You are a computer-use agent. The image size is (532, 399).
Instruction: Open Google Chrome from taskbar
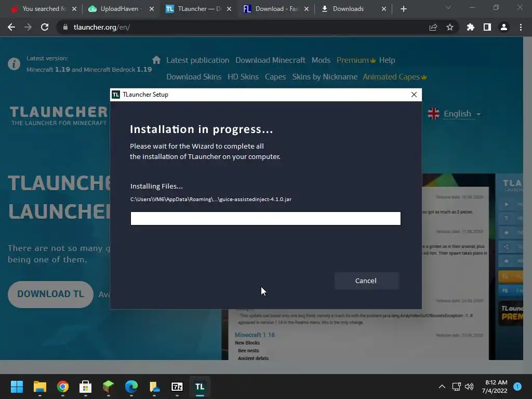63,387
